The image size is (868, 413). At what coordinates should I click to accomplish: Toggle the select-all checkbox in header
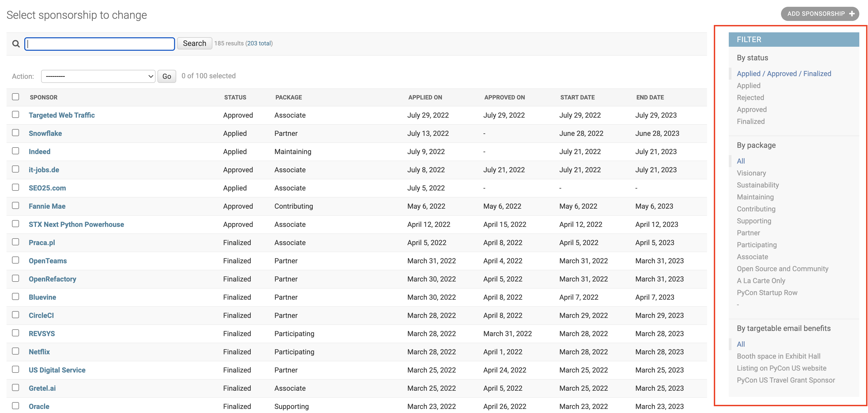15,97
